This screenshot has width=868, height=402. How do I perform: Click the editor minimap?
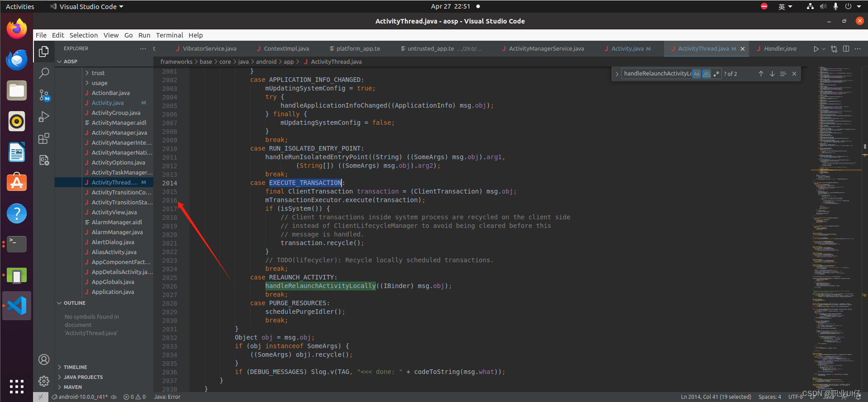coord(836,228)
